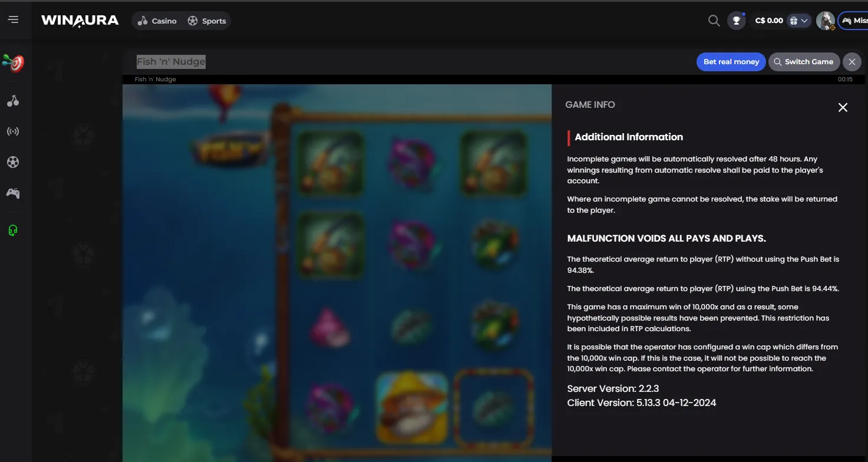Open the darts target sidebar icon
This screenshot has height=462, width=868.
pos(13,63)
